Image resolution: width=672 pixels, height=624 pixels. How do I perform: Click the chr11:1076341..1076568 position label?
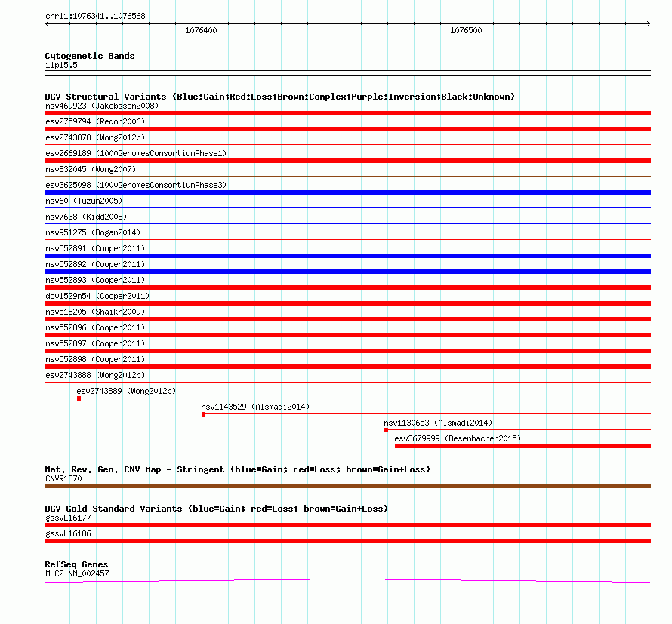[95, 16]
